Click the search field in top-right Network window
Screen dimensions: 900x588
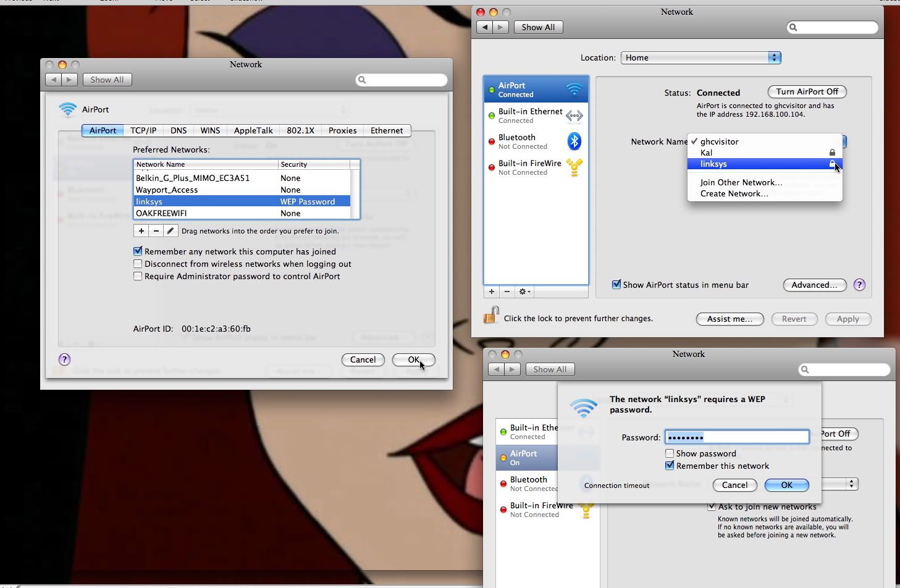pos(833,27)
